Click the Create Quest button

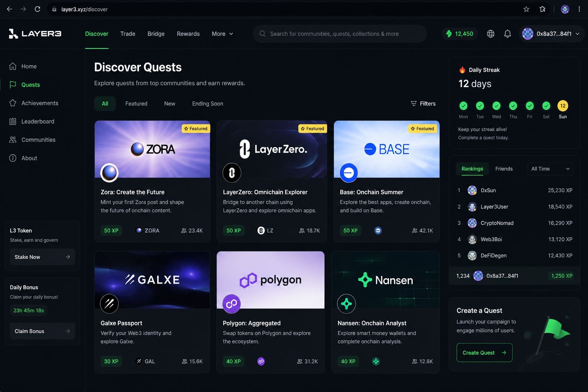click(484, 353)
